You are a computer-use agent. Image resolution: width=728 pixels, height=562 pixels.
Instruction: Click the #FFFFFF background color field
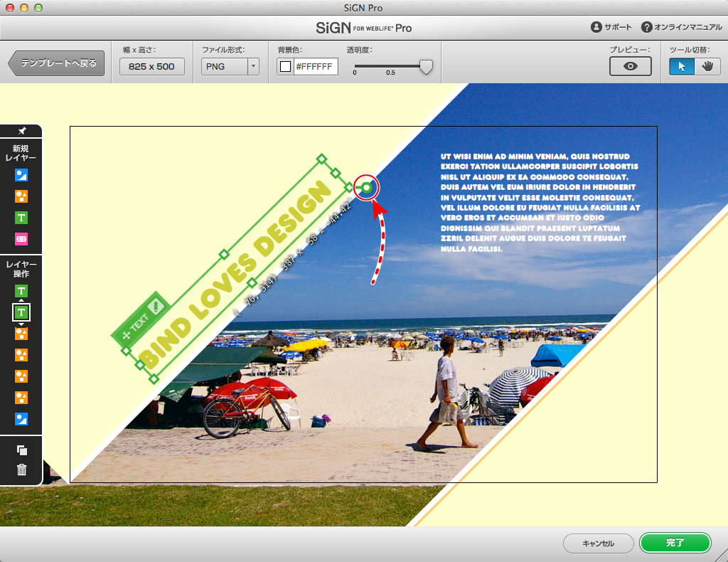click(315, 66)
